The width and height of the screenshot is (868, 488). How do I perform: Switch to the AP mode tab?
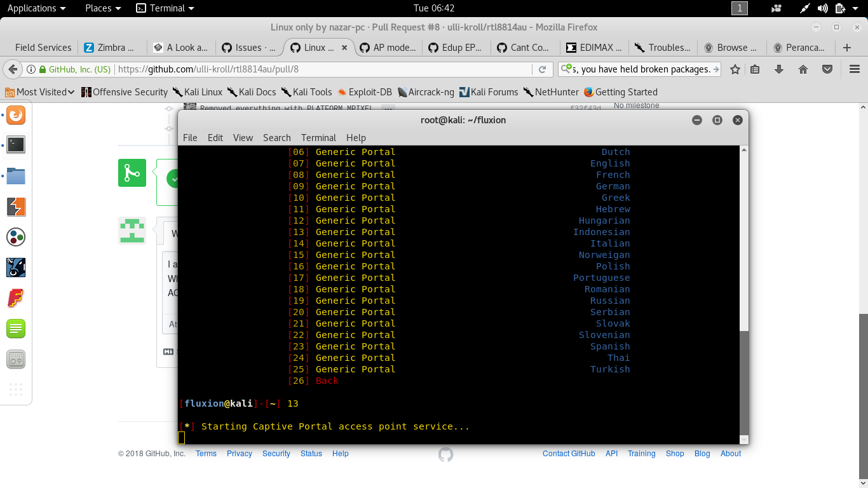[388, 48]
